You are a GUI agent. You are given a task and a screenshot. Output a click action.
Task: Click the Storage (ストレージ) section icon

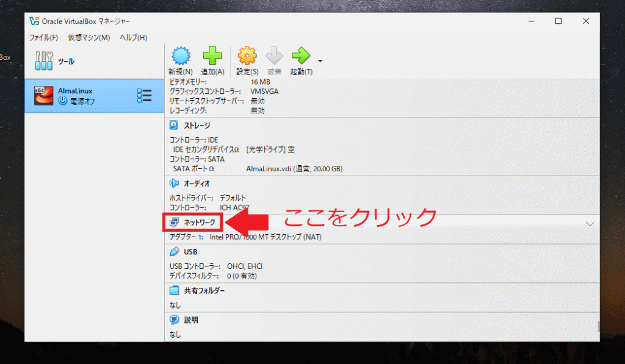[174, 125]
